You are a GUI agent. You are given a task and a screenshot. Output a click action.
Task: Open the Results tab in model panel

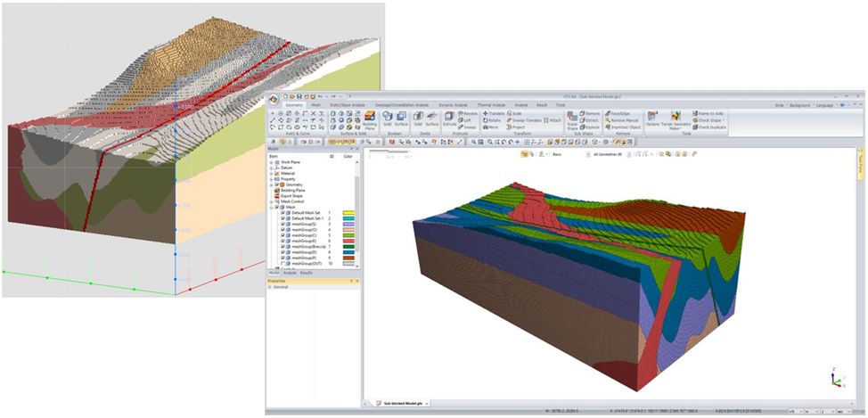point(306,273)
